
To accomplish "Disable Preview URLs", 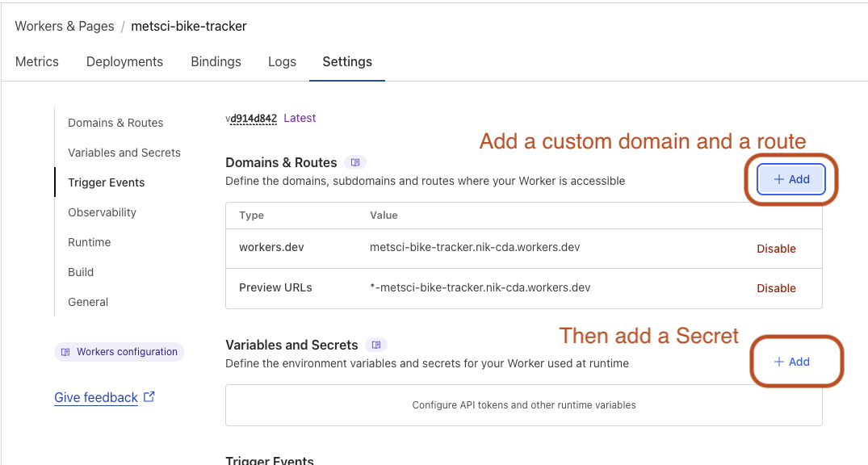I will [x=776, y=288].
